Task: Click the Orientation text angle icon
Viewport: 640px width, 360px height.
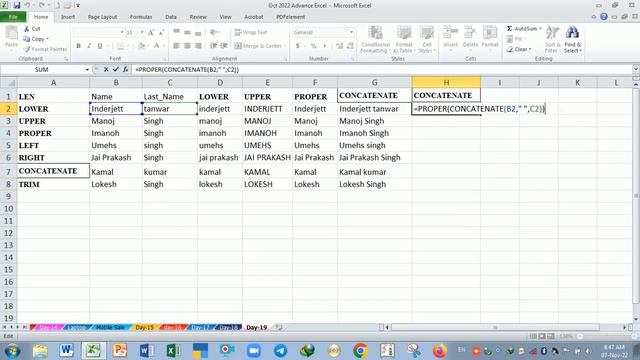Action: pyautogui.click(x=213, y=32)
